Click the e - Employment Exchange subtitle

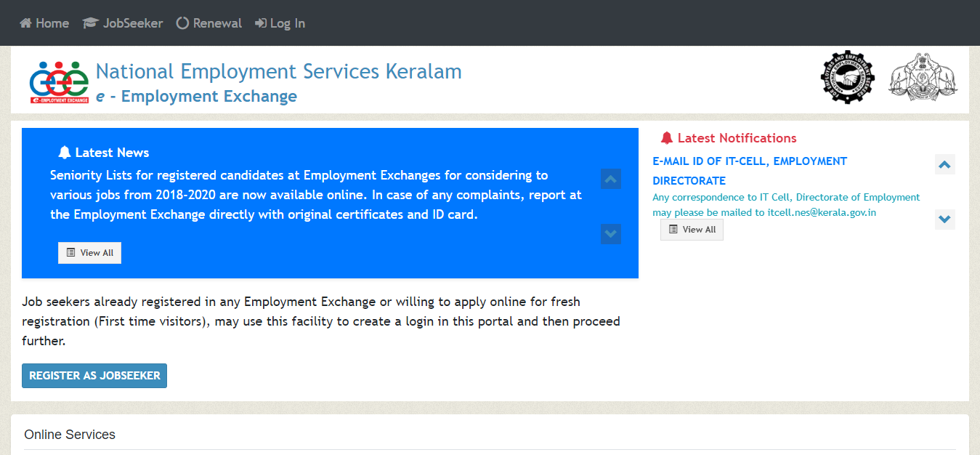click(x=197, y=96)
